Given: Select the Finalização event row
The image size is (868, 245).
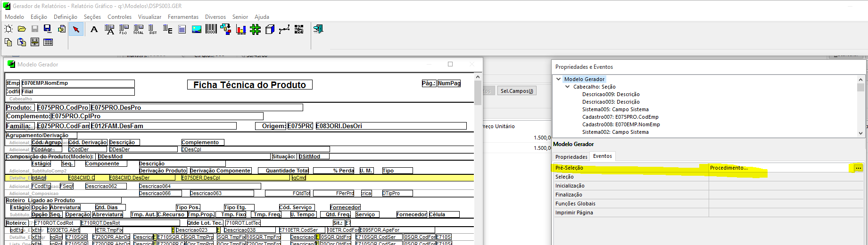Looking at the screenshot, I should coord(709,195).
